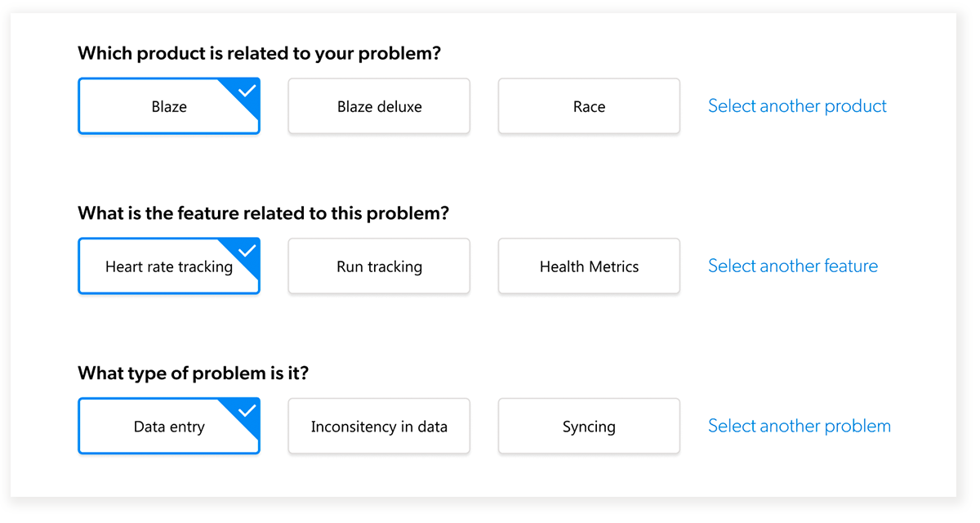Click the question heading about product selection

[x=259, y=52]
